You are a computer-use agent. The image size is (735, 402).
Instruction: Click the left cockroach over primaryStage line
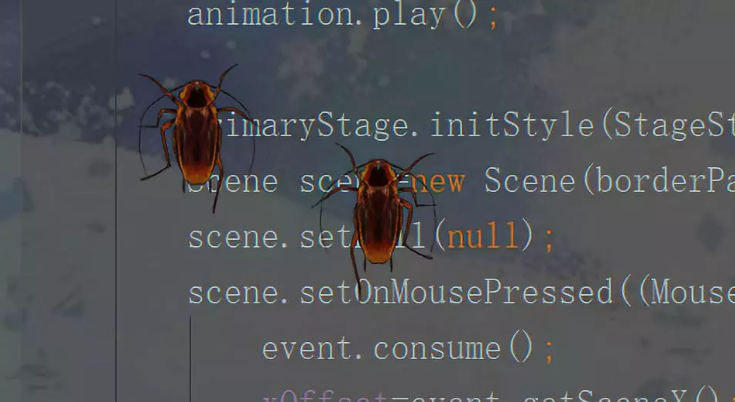click(x=196, y=137)
